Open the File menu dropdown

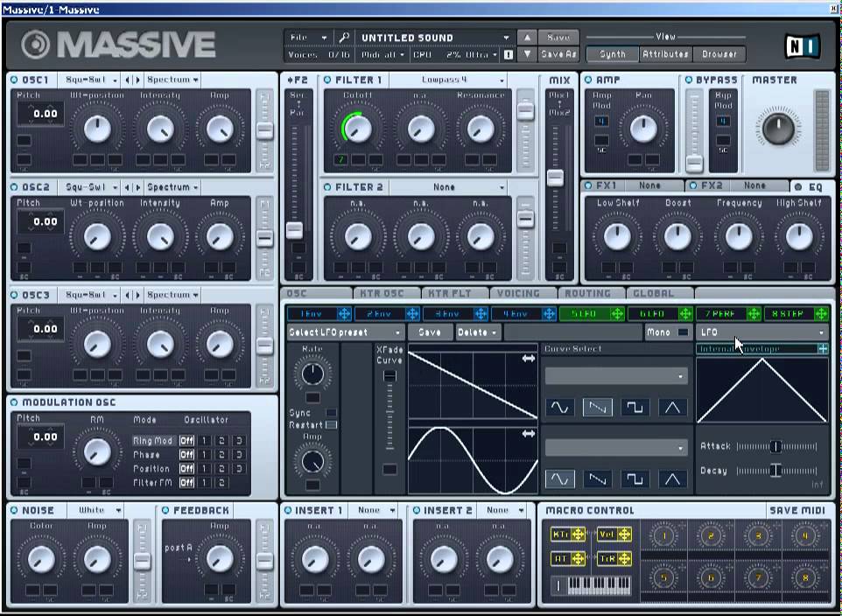coord(308,38)
